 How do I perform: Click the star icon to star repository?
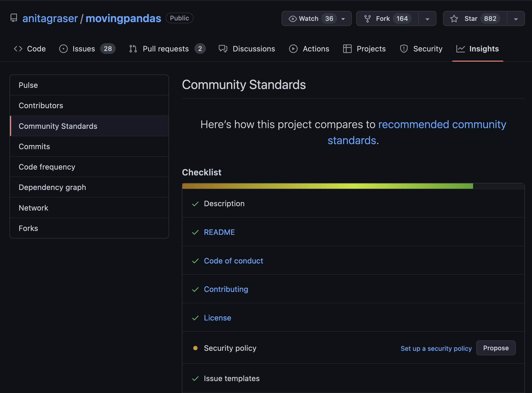click(454, 19)
